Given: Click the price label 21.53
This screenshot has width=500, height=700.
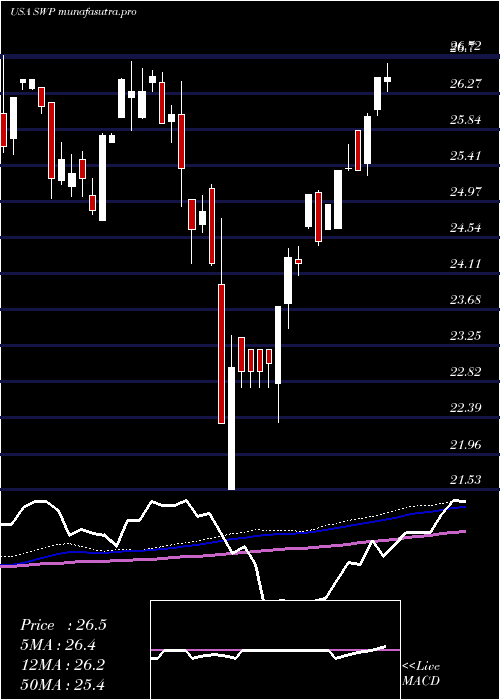Looking at the screenshot, I should pyautogui.click(x=466, y=480).
